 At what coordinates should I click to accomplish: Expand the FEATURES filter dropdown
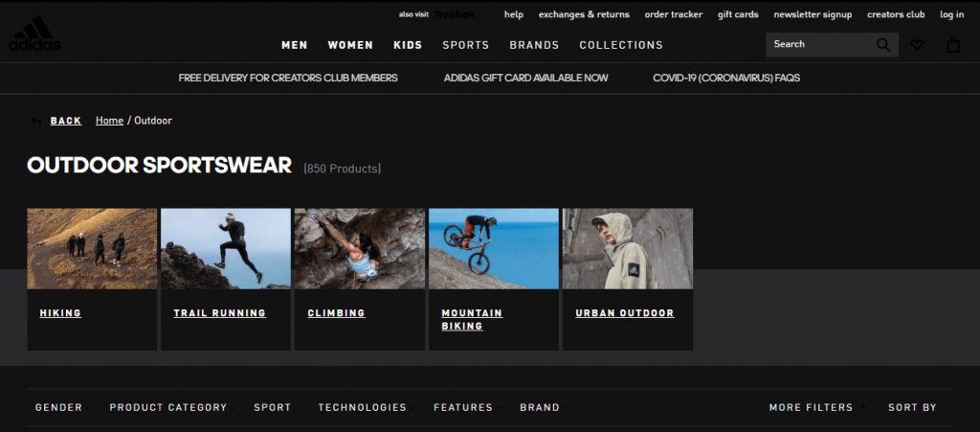click(x=467, y=408)
